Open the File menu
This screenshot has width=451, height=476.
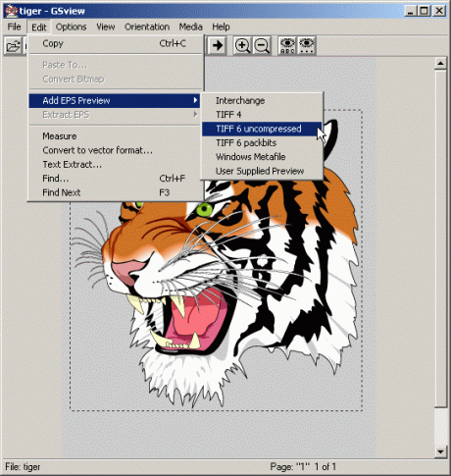pyautogui.click(x=14, y=26)
